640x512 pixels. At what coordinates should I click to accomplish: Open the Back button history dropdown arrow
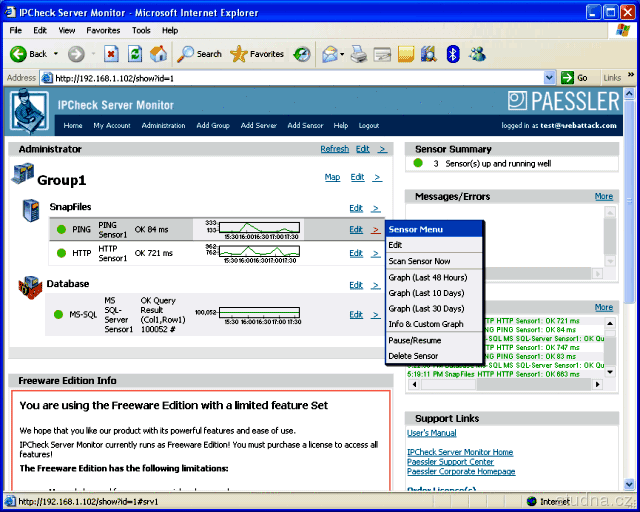coord(56,54)
